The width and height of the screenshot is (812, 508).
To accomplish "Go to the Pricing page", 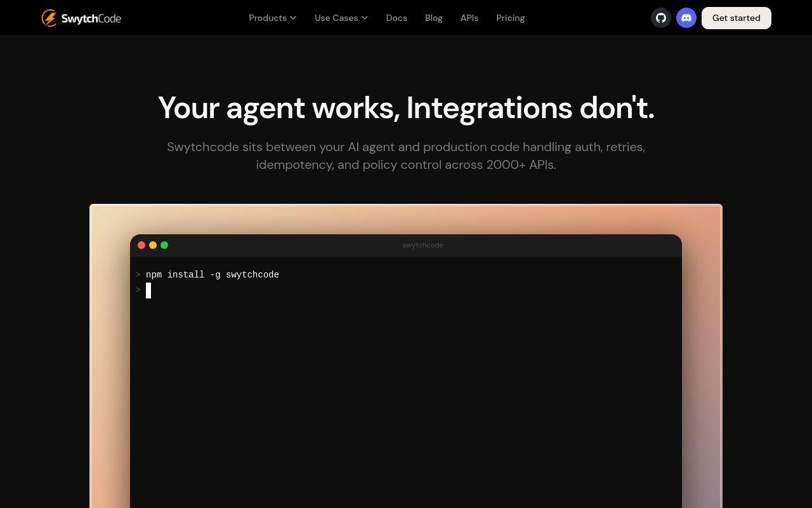I will tap(511, 18).
